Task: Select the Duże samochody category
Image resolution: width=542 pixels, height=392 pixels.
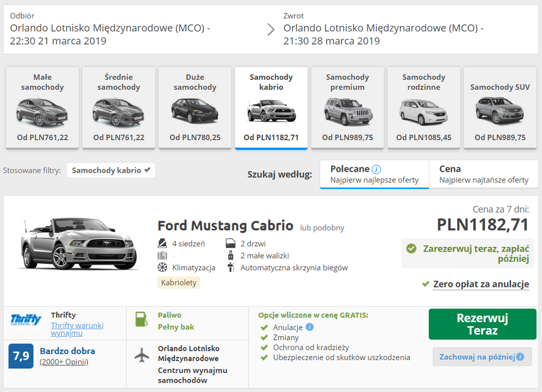Action: 195,108
